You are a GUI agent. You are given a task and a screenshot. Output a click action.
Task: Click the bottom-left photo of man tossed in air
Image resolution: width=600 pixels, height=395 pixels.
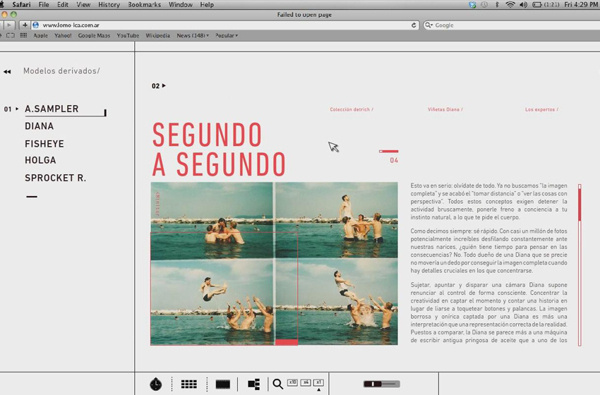(x=212, y=302)
